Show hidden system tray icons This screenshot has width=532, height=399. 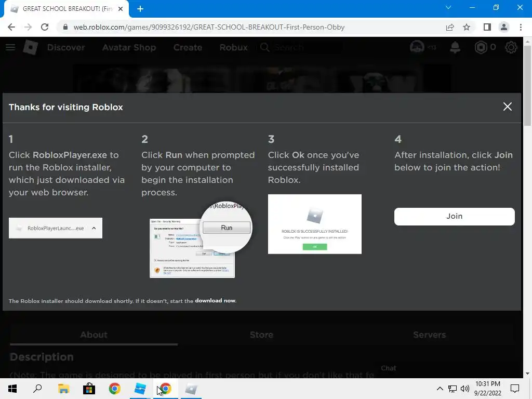point(440,389)
